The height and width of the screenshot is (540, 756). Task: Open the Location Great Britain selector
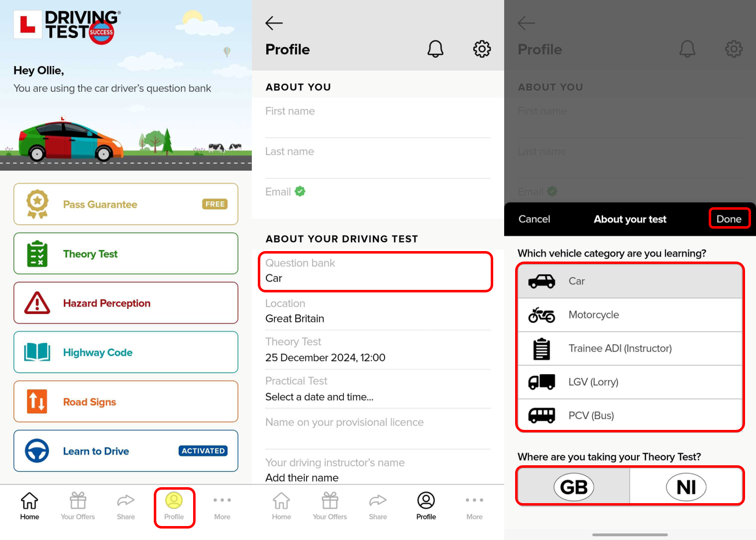[x=377, y=311]
